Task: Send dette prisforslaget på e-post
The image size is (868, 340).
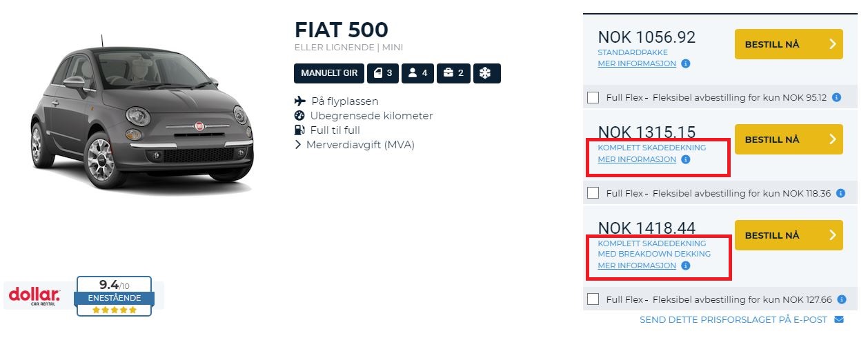Action: pyautogui.click(x=734, y=319)
